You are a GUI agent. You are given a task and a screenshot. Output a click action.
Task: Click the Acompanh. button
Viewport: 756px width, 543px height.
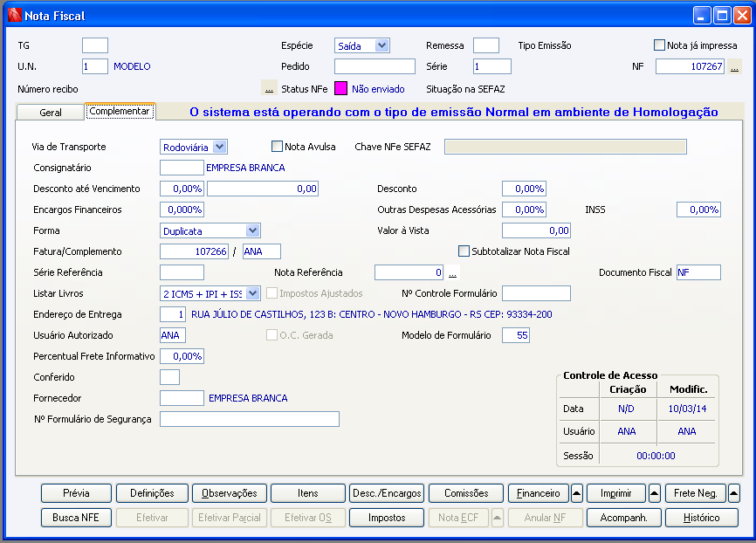tap(623, 518)
